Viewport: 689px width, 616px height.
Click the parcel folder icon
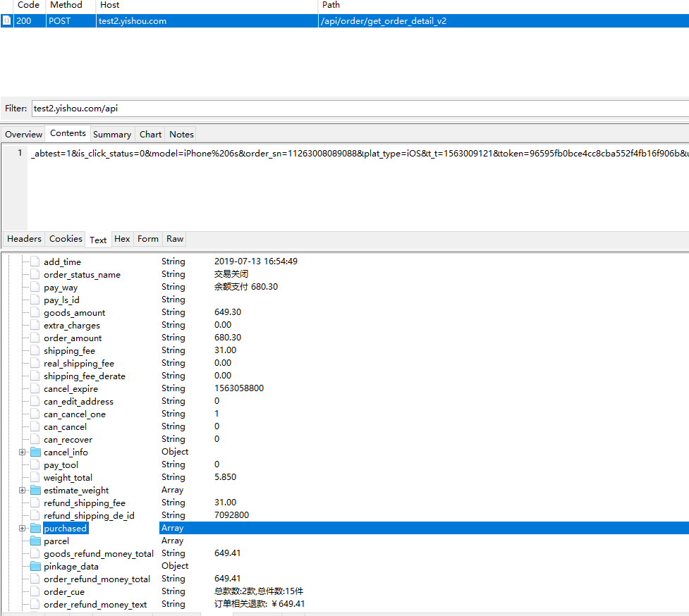pyautogui.click(x=35, y=541)
